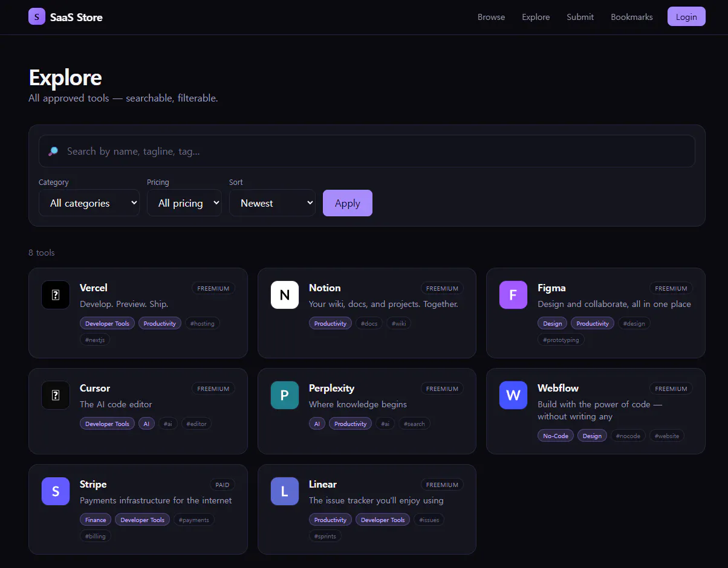Image resolution: width=728 pixels, height=568 pixels.
Task: Open the Webflow title link
Action: tap(558, 388)
